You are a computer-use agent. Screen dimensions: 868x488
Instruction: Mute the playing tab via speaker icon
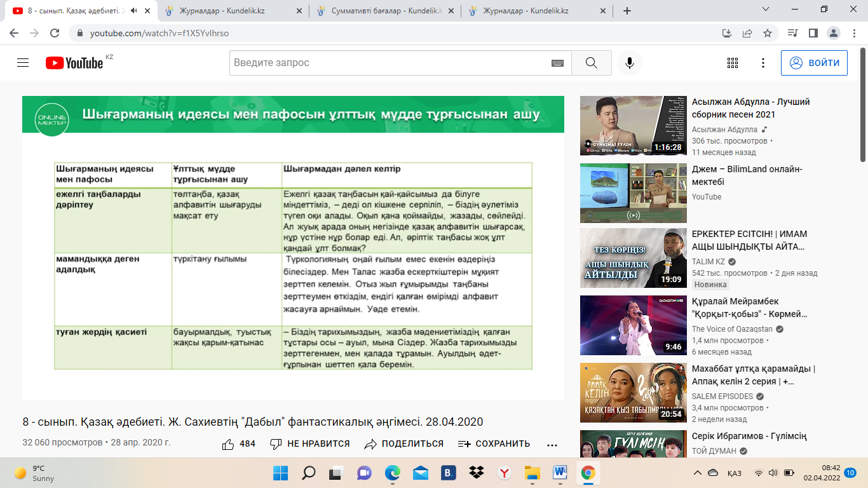(x=133, y=11)
